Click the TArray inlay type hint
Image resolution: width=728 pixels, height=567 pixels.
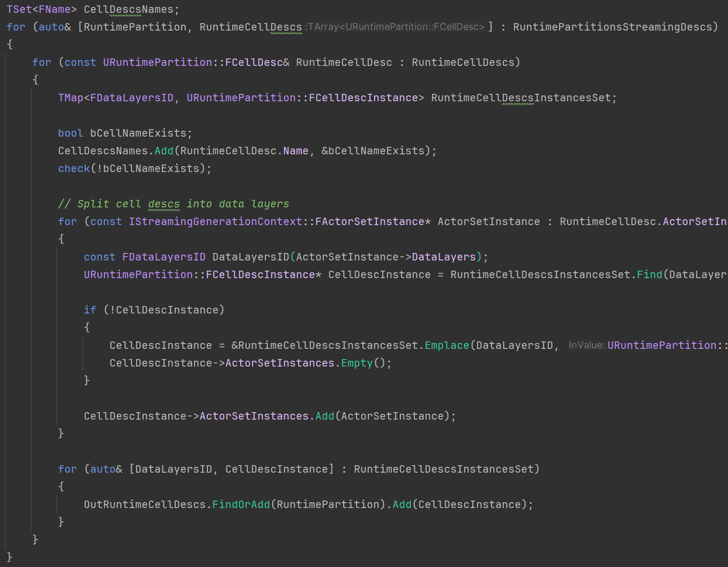tap(396, 27)
